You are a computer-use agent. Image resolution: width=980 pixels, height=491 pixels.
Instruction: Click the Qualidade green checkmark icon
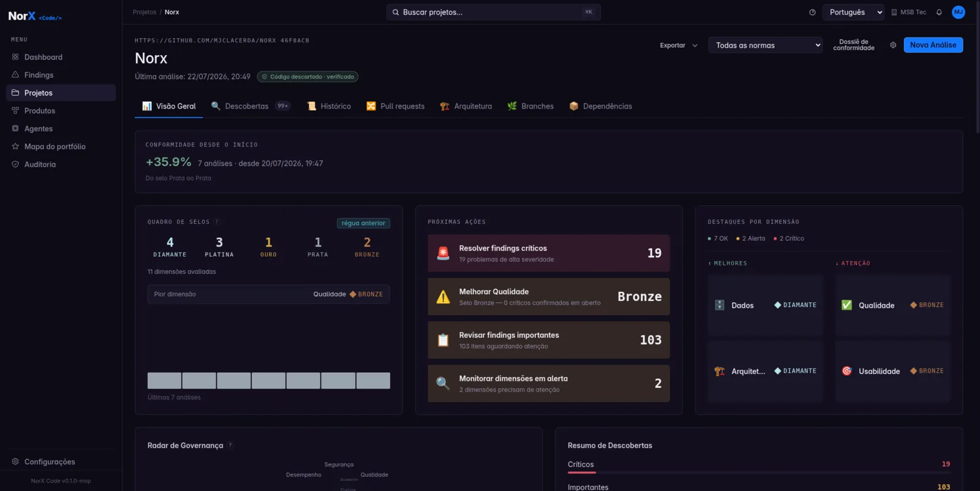[847, 305]
